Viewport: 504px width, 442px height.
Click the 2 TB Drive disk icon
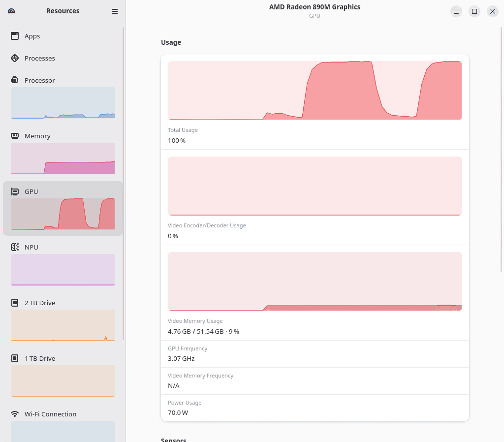(15, 303)
